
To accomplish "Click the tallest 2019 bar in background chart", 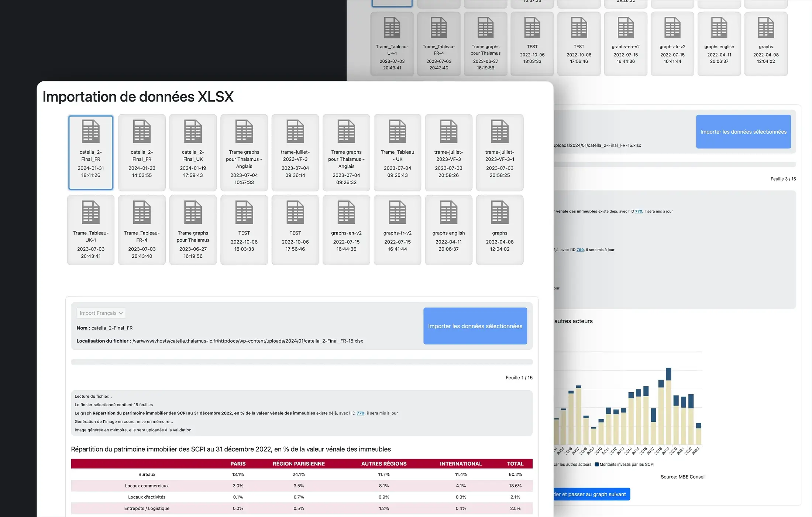I will [x=668, y=406].
